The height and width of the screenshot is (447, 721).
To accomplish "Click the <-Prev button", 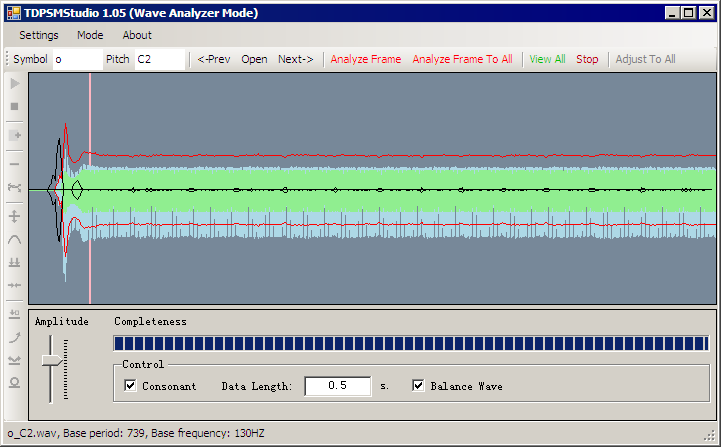I will click(214, 59).
